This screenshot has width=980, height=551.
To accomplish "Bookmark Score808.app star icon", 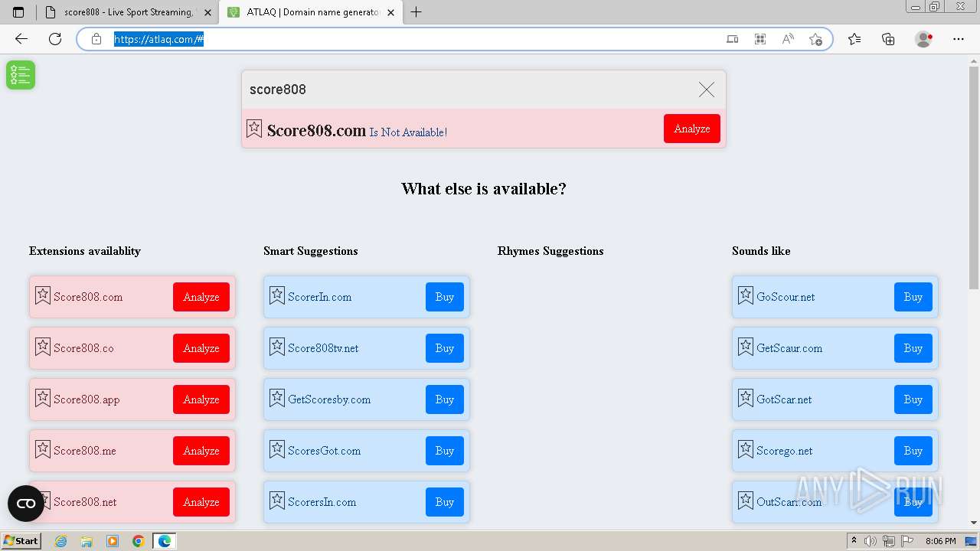I will point(43,398).
